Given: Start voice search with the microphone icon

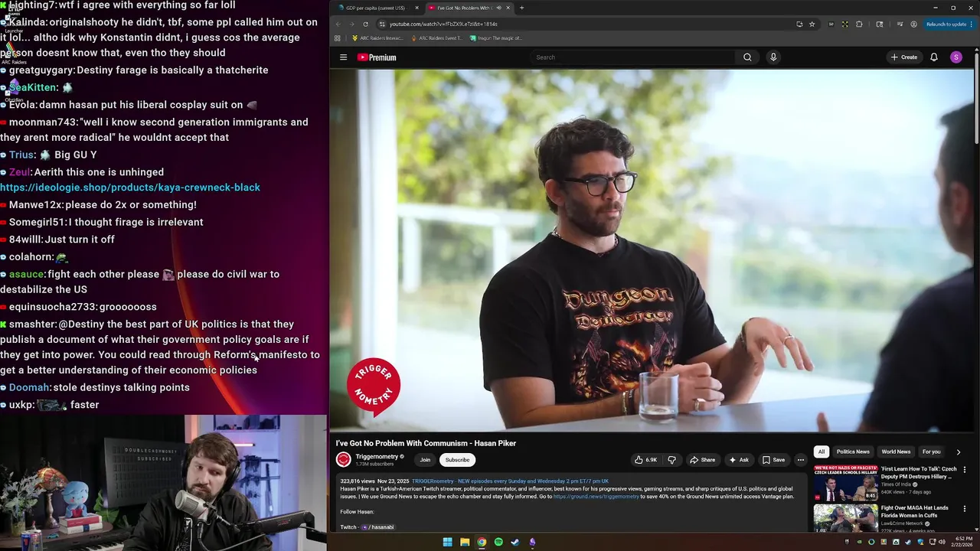Looking at the screenshot, I should click(x=773, y=57).
